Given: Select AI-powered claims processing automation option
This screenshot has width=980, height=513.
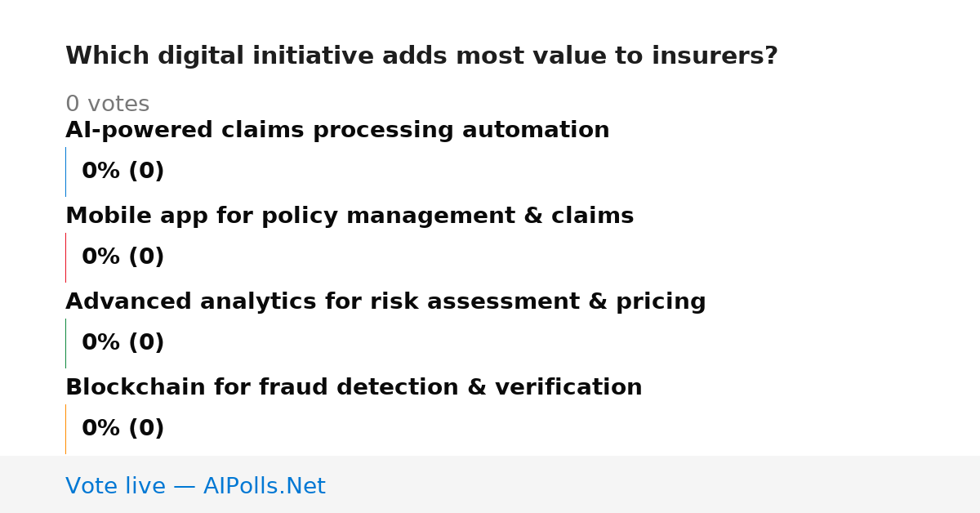Looking at the screenshot, I should tap(337, 131).
